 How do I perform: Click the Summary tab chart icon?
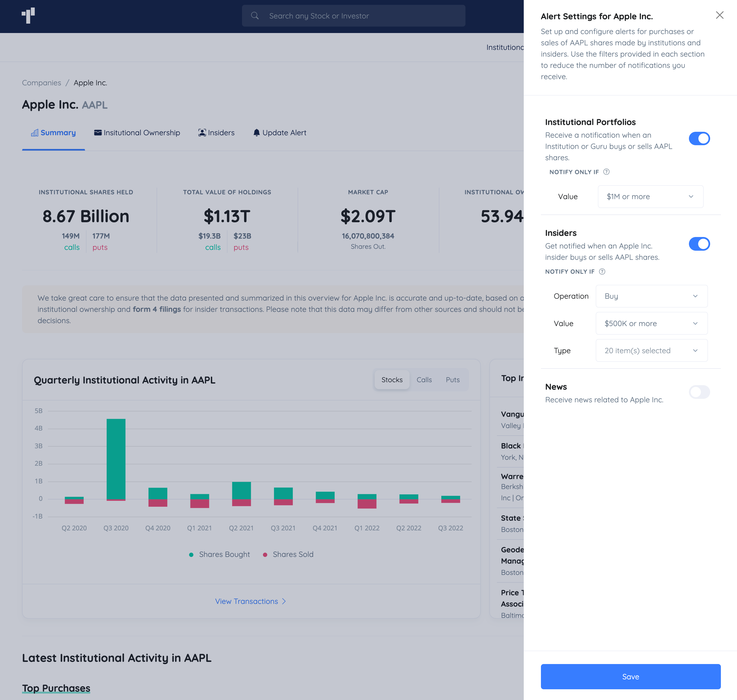coord(35,133)
